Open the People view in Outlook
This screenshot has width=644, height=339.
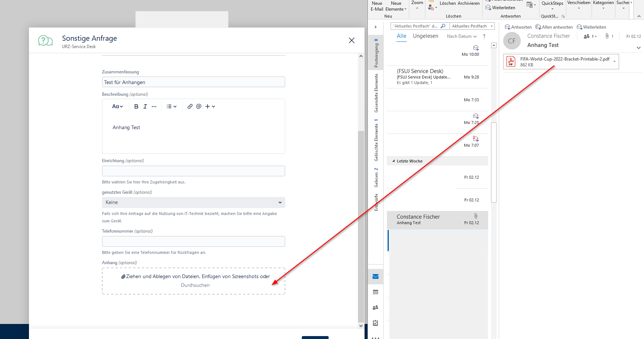point(376,308)
